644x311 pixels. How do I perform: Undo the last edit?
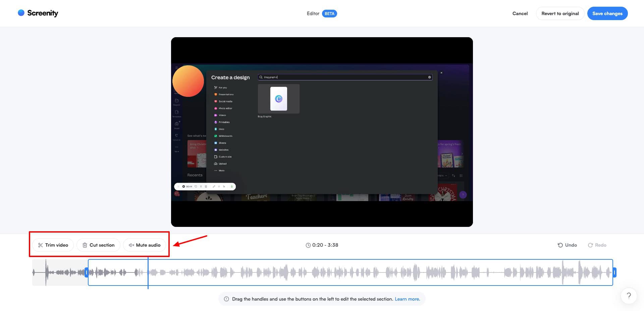(x=567, y=245)
